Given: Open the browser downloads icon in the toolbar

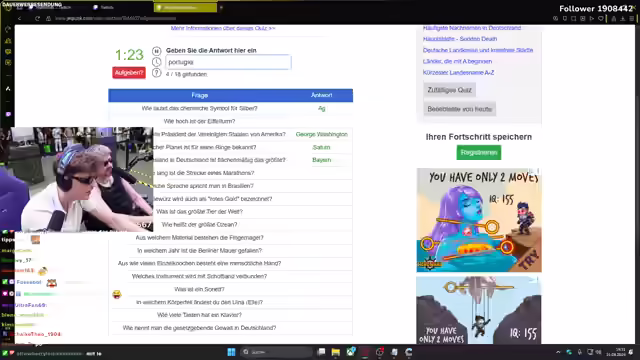Looking at the screenshot, I should point(623,18).
